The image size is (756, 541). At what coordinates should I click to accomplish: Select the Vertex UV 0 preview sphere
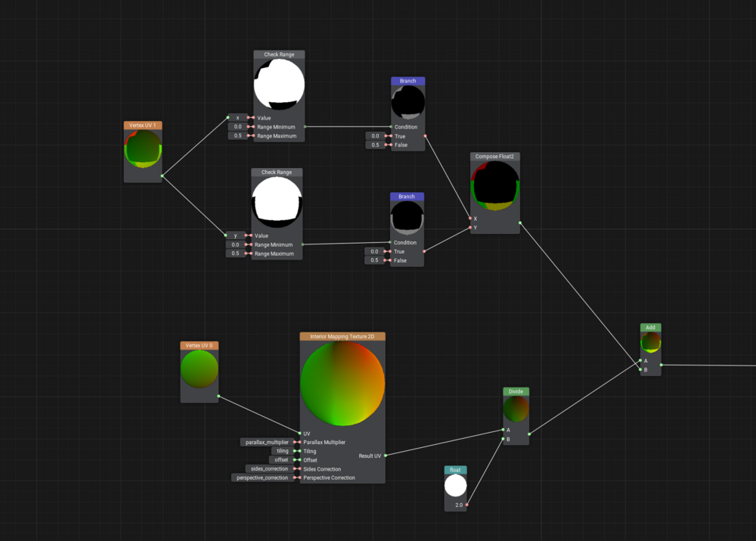coord(199,371)
